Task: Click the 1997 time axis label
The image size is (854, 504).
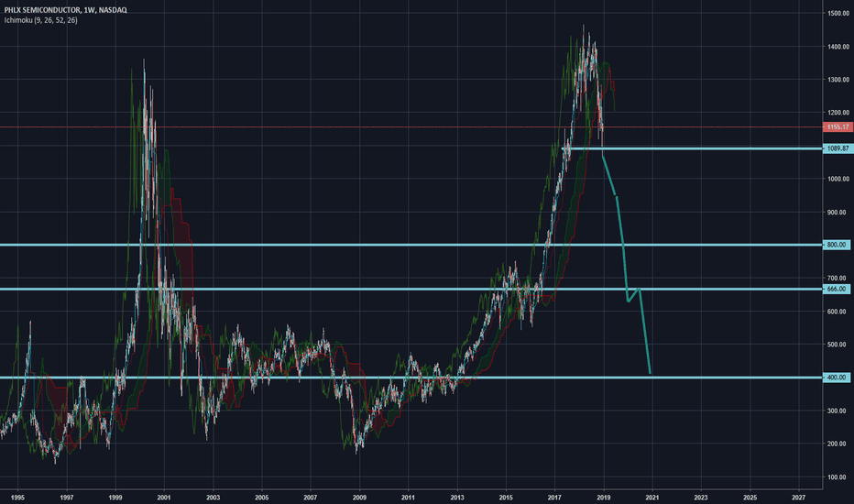Action: tap(67, 498)
